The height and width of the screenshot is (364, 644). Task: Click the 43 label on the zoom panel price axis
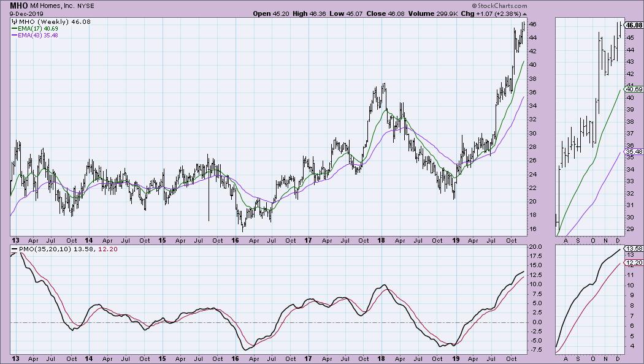pos(630,62)
